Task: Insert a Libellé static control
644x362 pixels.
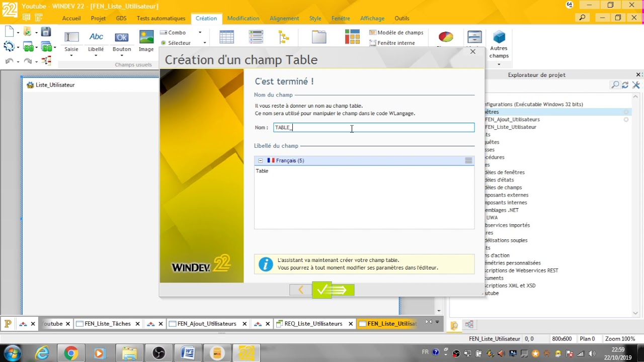Action: tap(96, 41)
